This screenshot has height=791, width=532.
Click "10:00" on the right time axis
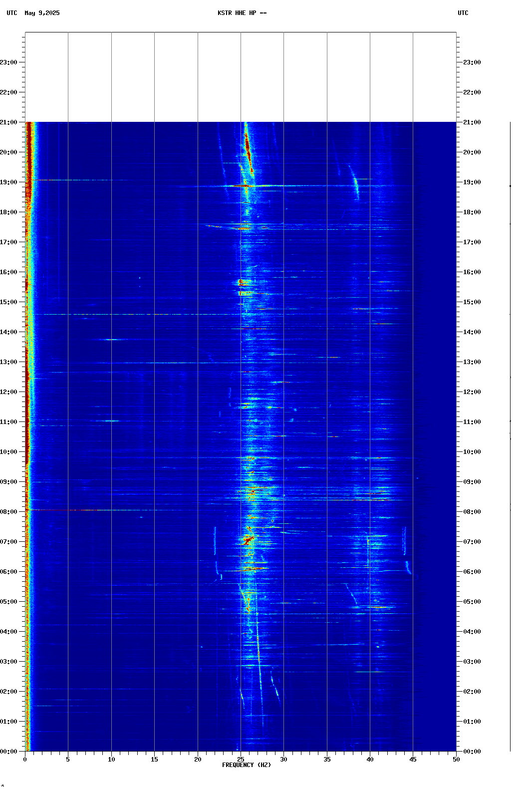472,452
